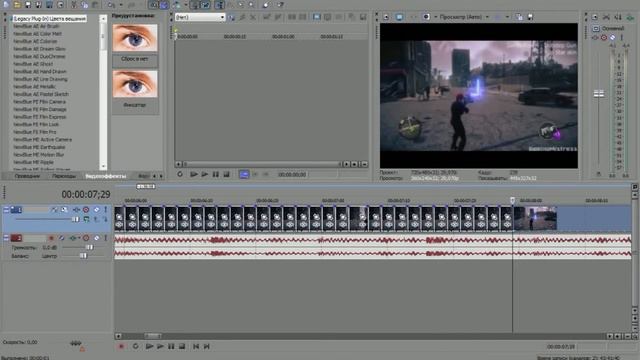Toggle Auto Ripple in the toolbar
This screenshot has width=640, height=360.
176,4
